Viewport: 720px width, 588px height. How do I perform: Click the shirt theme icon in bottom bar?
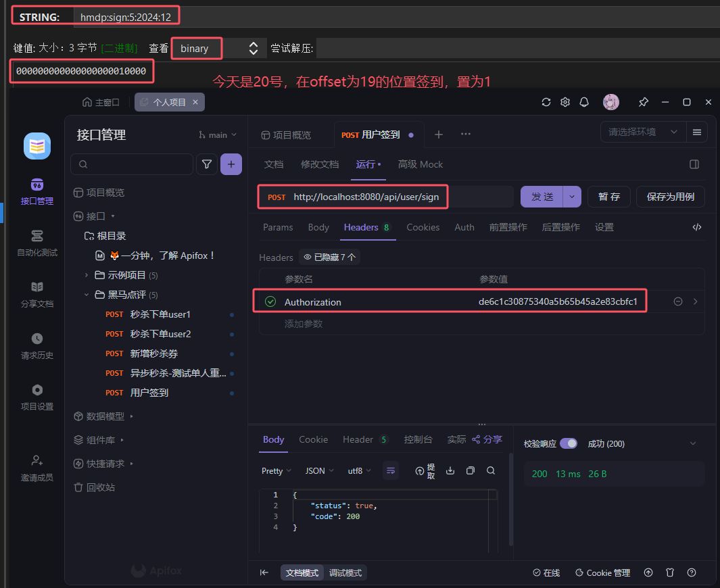point(670,572)
